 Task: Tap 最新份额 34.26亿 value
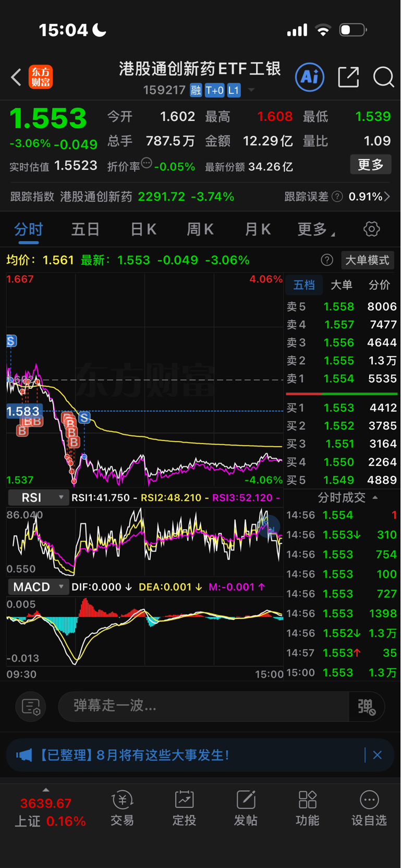pos(271,167)
